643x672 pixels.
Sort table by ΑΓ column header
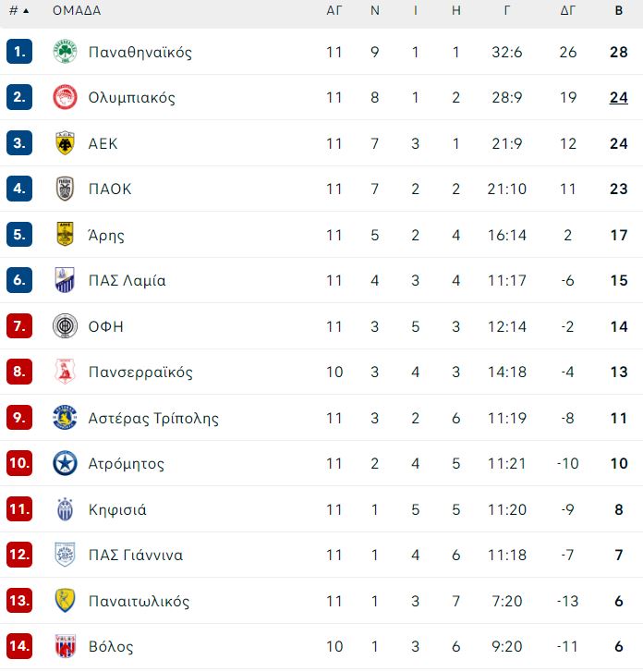tap(334, 10)
